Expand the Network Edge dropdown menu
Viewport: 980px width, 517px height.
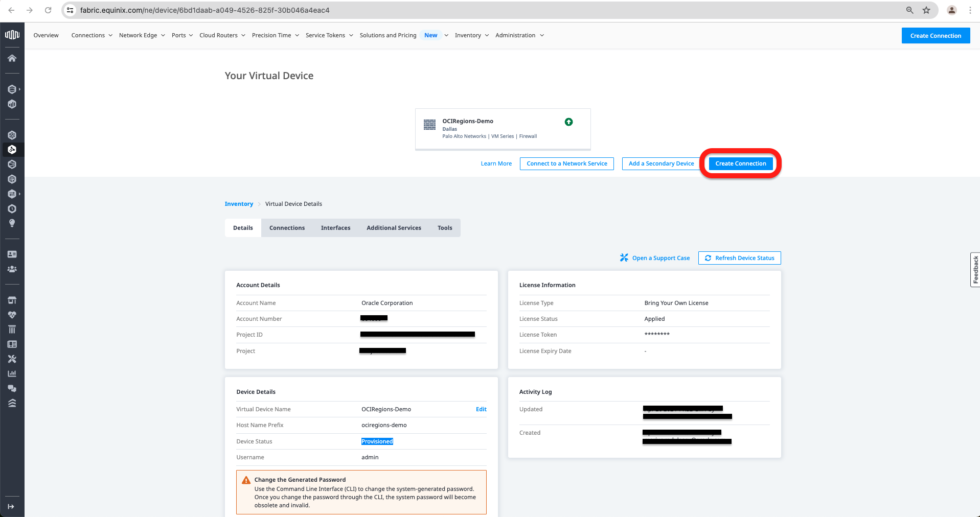pos(142,35)
